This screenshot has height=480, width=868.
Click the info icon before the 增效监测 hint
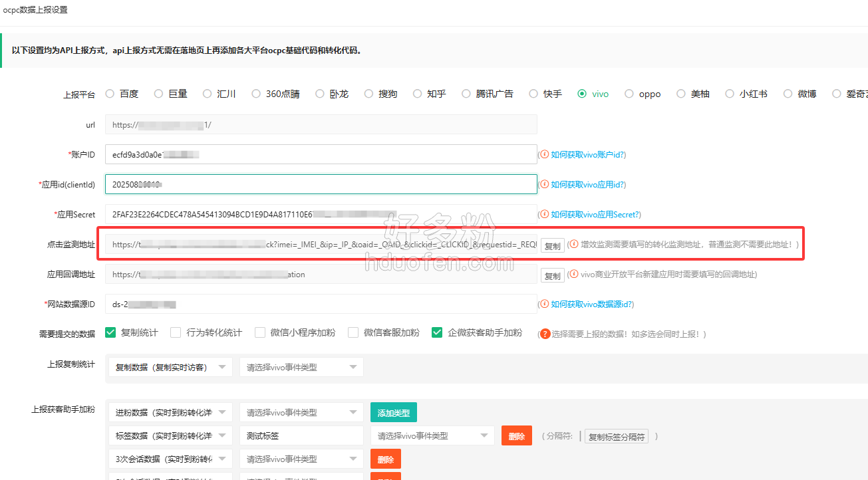click(574, 245)
